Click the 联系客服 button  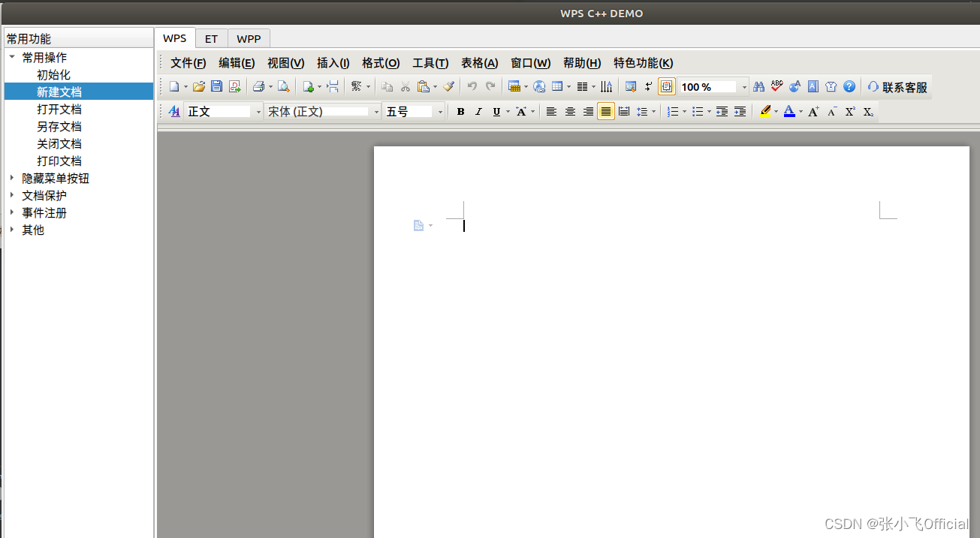click(x=897, y=87)
